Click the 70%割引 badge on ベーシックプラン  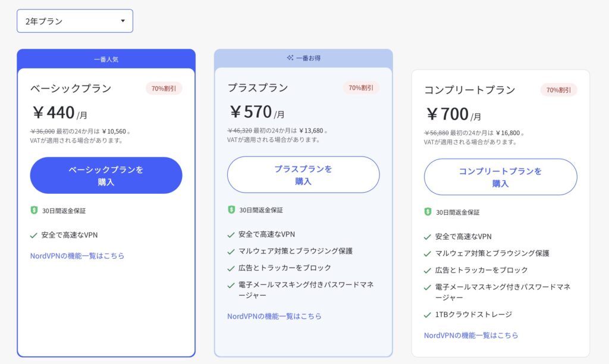pyautogui.click(x=164, y=89)
